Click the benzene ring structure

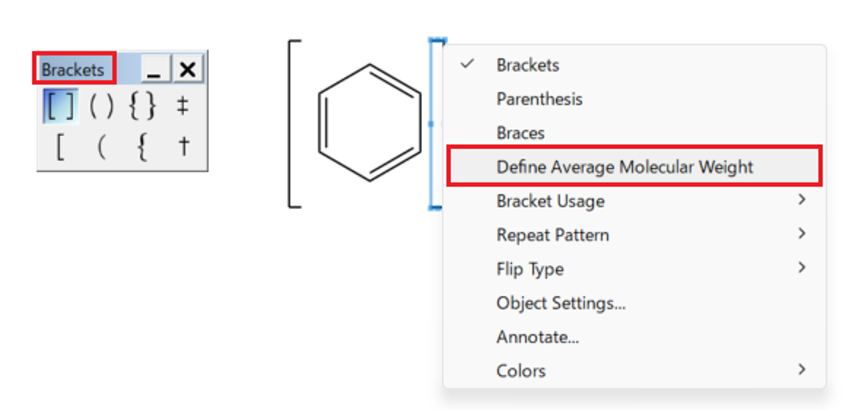coord(370,123)
